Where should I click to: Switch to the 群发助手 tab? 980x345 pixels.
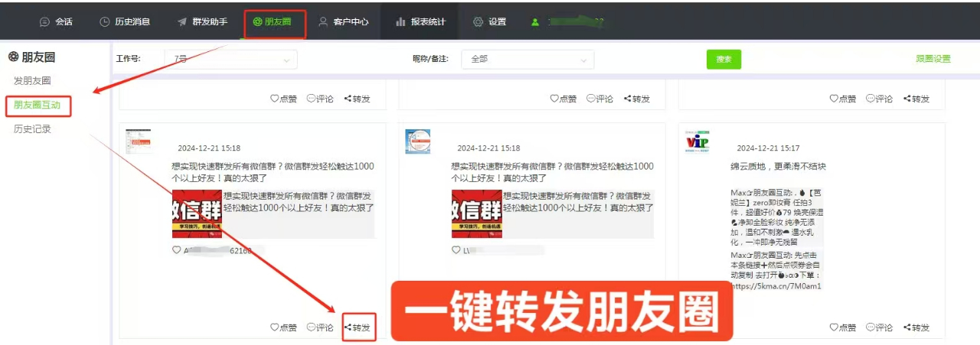pos(202,21)
